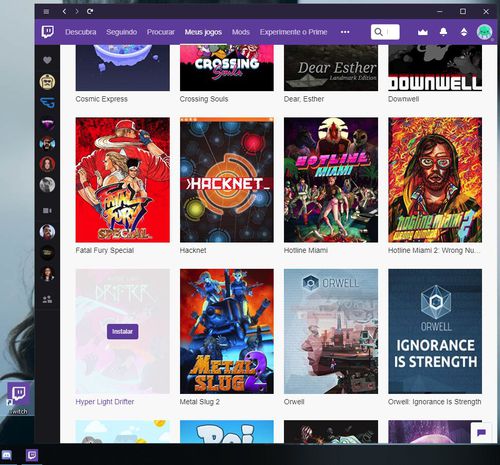The image size is (500, 465).
Task: Open the Prime crown loot icon
Action: [x=423, y=32]
